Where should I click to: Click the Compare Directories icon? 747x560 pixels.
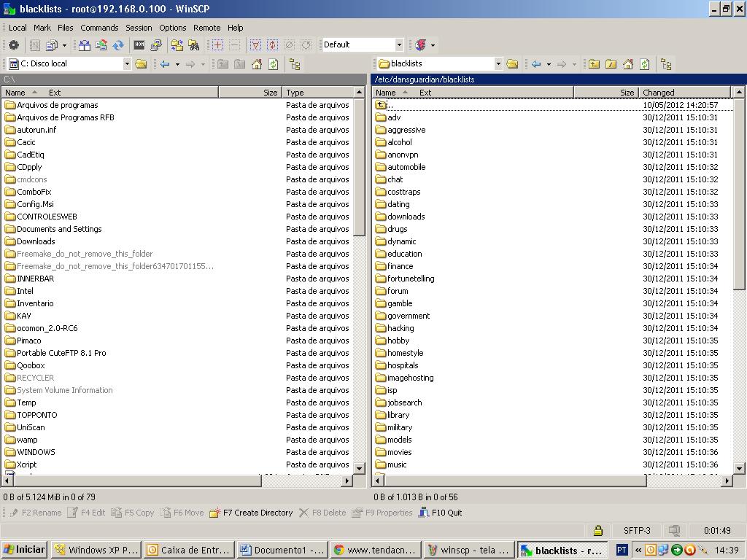(85, 45)
